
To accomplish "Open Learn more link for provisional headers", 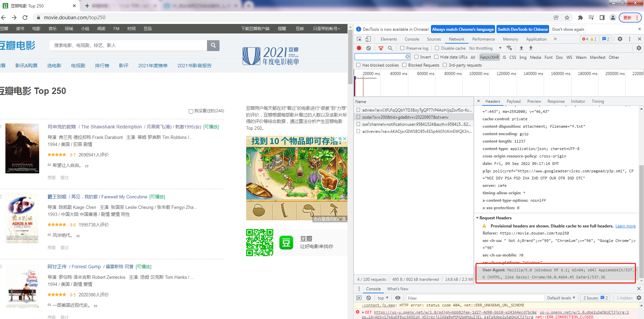I will coord(625,226).
